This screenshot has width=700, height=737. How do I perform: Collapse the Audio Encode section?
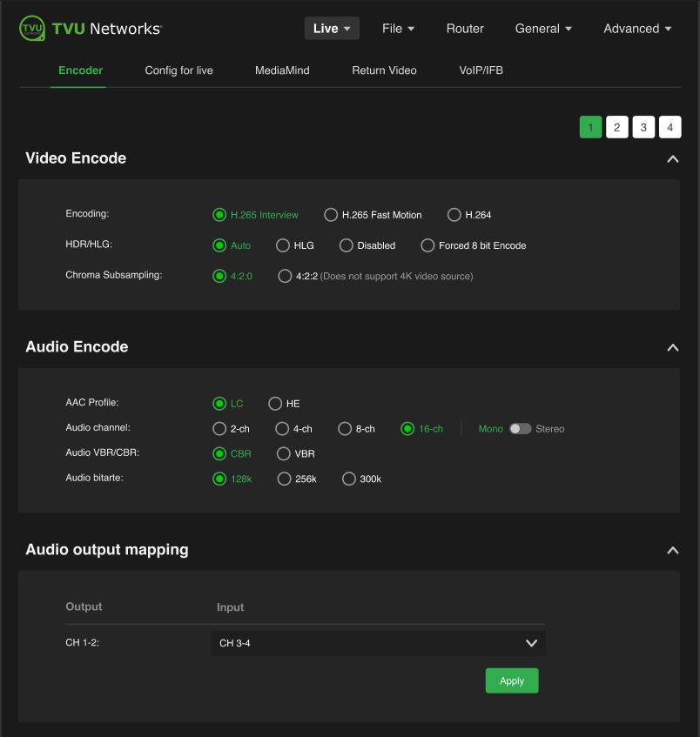click(x=671, y=347)
